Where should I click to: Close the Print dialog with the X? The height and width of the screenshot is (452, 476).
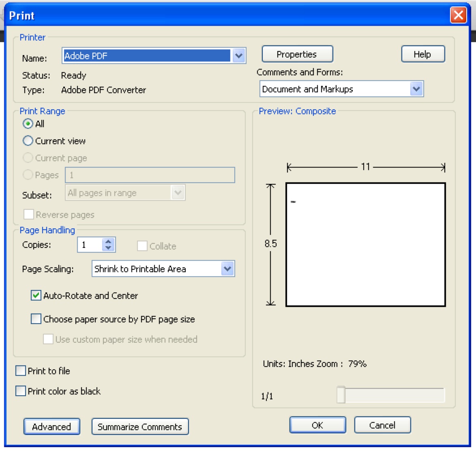click(x=458, y=15)
